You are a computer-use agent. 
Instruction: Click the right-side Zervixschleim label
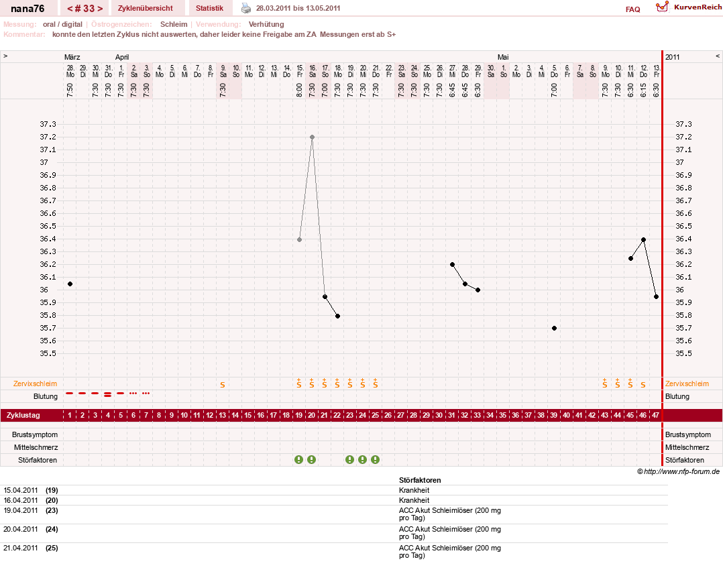[x=687, y=384]
